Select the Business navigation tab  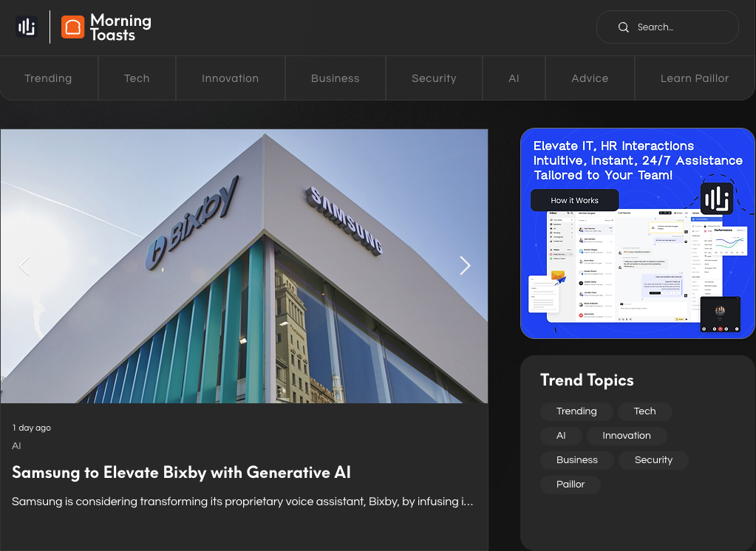point(336,78)
